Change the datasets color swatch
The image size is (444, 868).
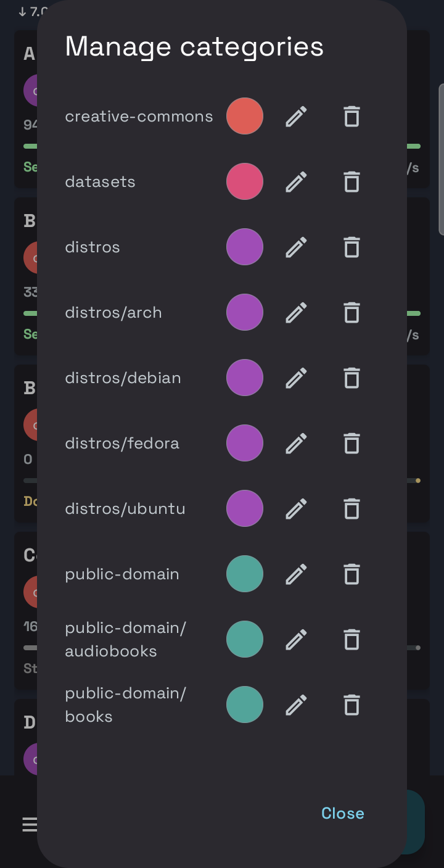pos(245,181)
